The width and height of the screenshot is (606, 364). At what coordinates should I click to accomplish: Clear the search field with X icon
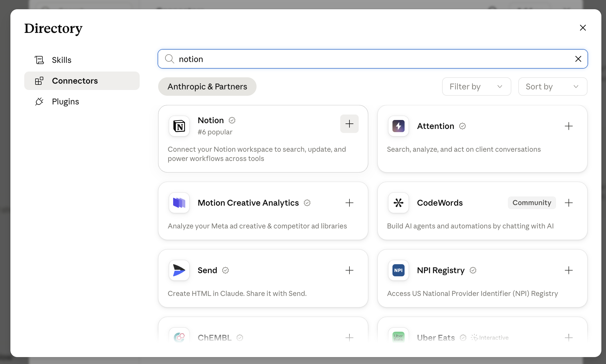click(x=578, y=59)
